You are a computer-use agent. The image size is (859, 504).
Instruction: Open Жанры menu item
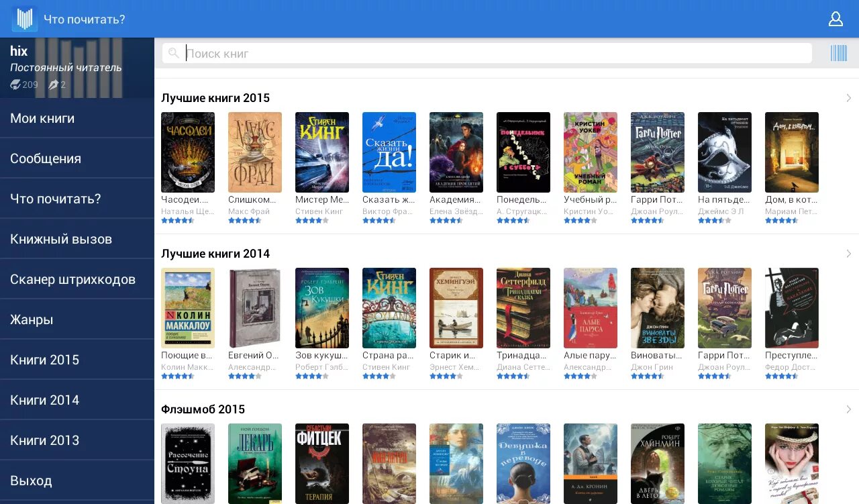tap(77, 319)
